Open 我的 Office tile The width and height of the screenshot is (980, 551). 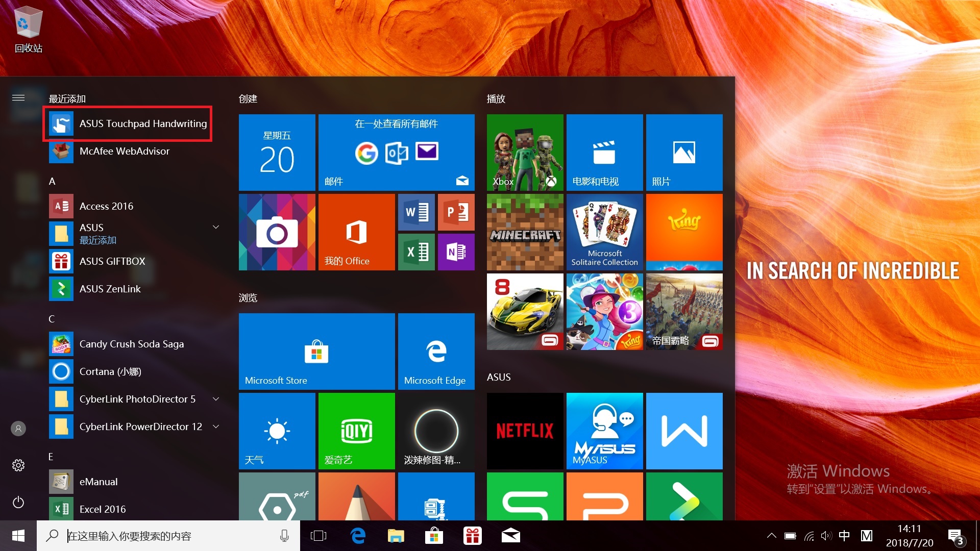(357, 232)
